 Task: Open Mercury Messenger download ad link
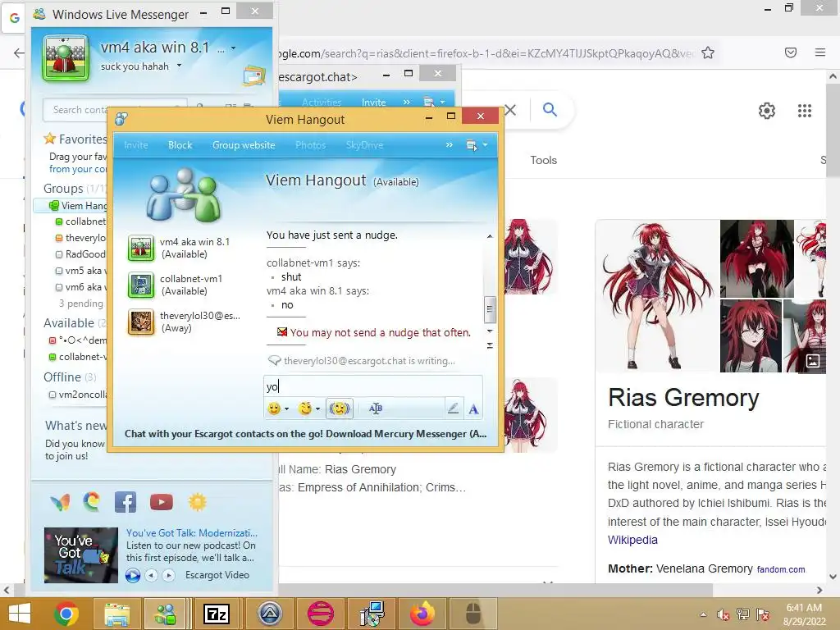(305, 434)
